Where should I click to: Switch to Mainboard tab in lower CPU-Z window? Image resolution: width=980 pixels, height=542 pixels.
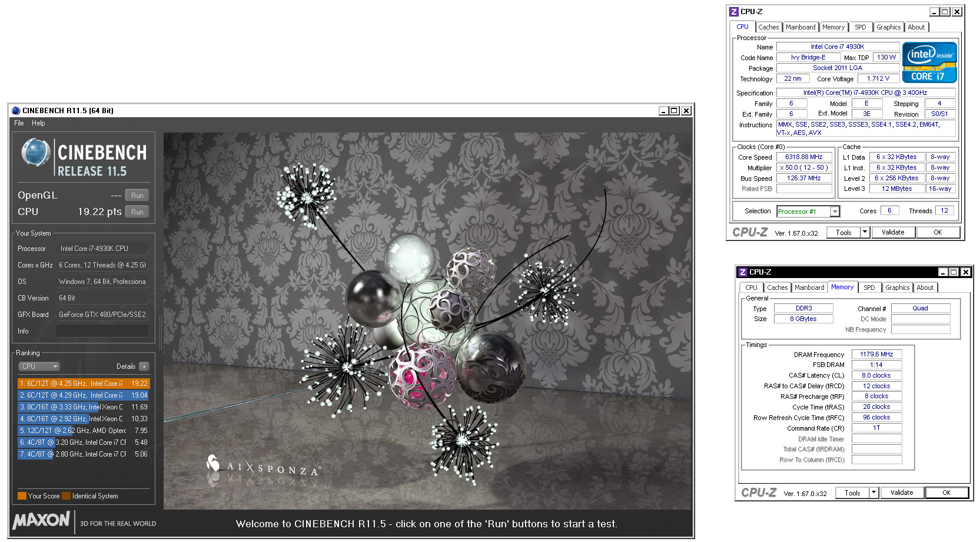[x=809, y=287]
